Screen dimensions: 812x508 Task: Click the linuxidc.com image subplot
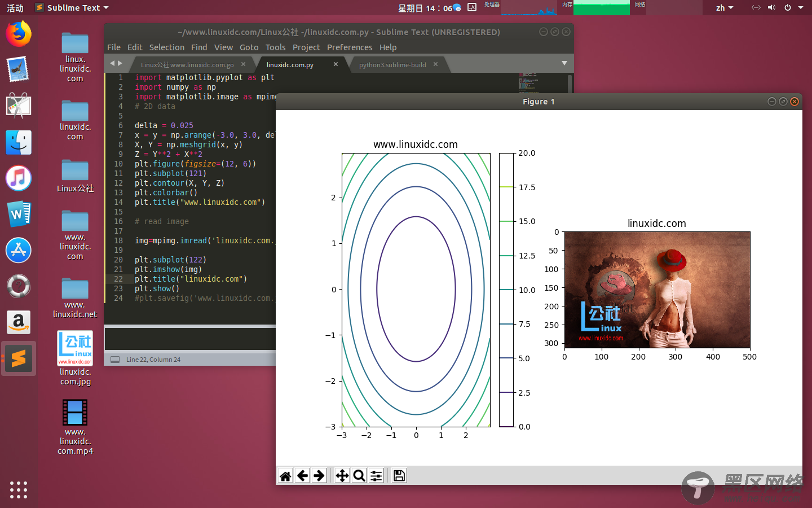pyautogui.click(x=657, y=290)
